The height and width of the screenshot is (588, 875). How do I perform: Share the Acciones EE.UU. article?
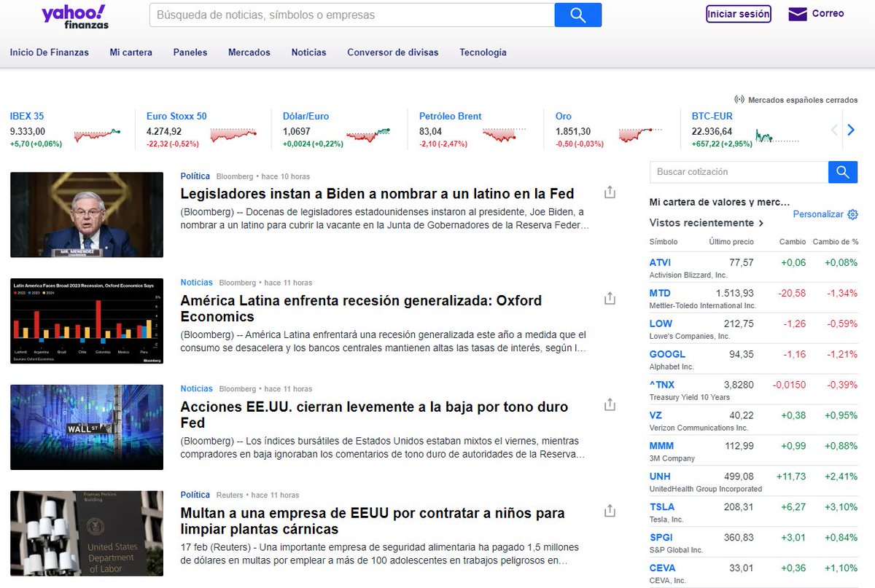pyautogui.click(x=610, y=404)
